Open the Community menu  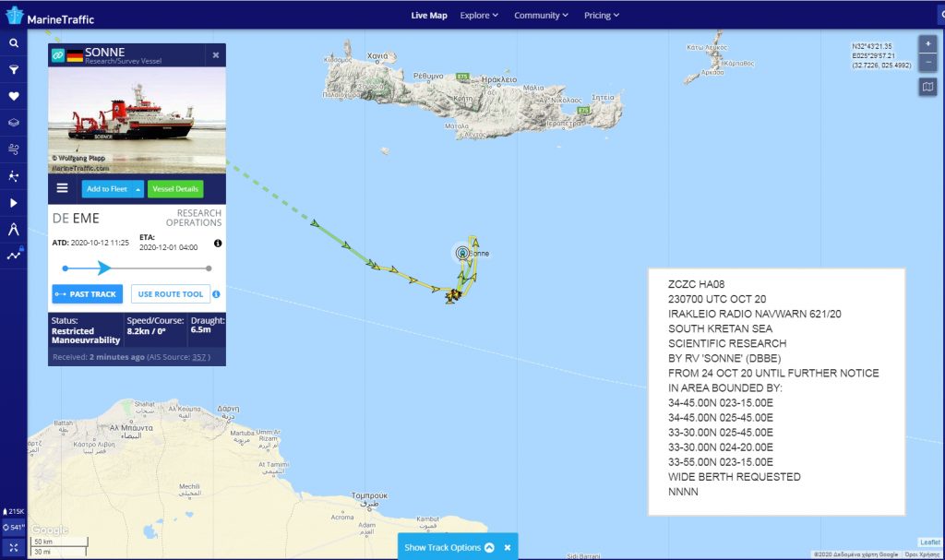(542, 16)
